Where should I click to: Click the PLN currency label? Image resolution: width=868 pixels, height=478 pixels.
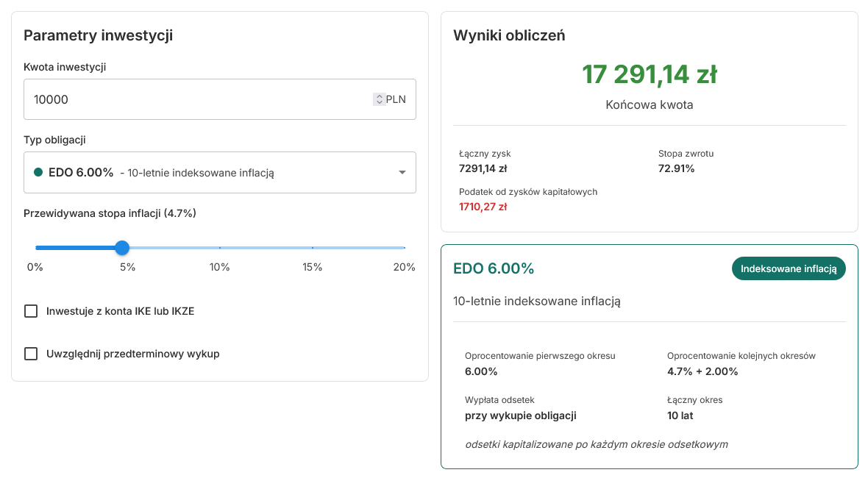(x=396, y=99)
